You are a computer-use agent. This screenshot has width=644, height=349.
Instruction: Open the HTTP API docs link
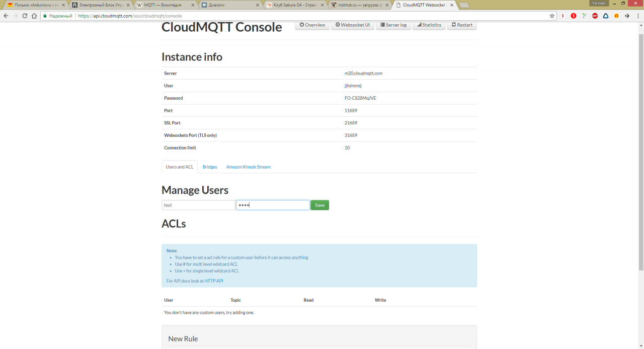(x=214, y=281)
